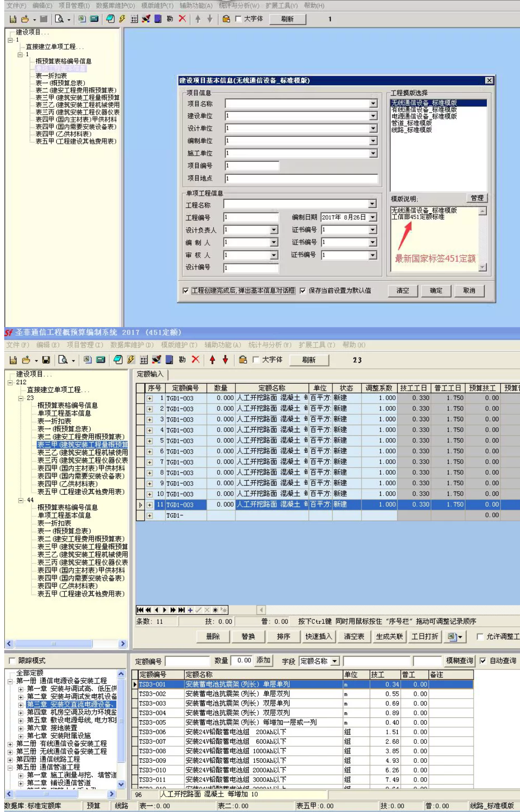This screenshot has height=812, width=520.
Task: Open 项目管理 menu in the lower window
Action: [x=84, y=345]
